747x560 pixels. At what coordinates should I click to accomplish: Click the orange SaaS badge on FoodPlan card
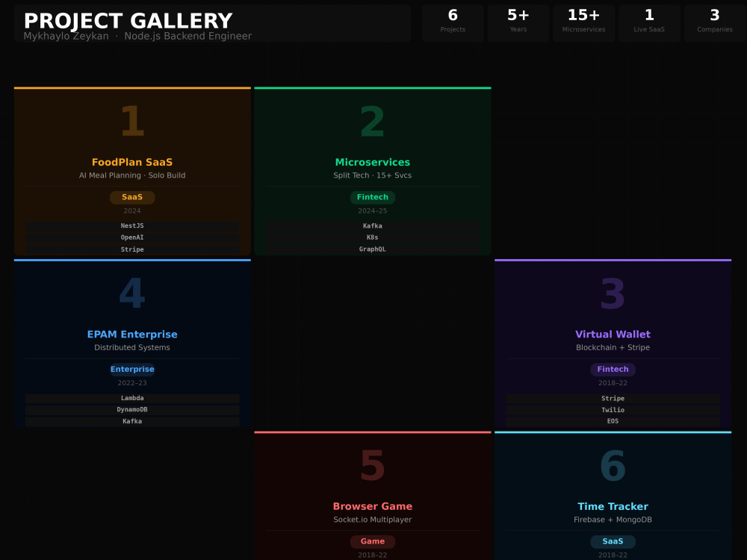click(x=132, y=197)
